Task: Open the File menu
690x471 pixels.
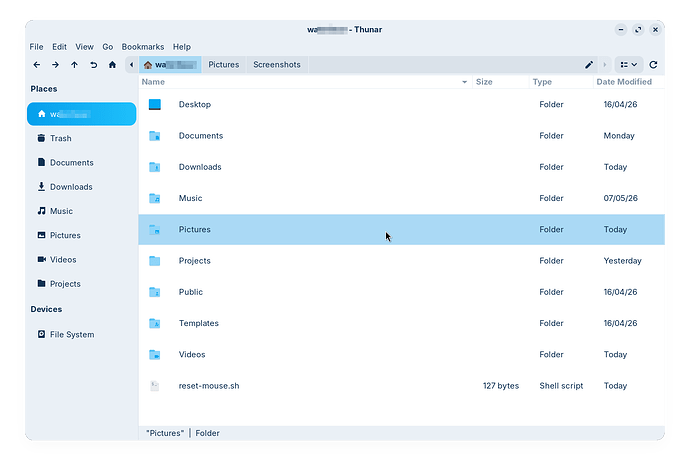Action: tap(37, 47)
